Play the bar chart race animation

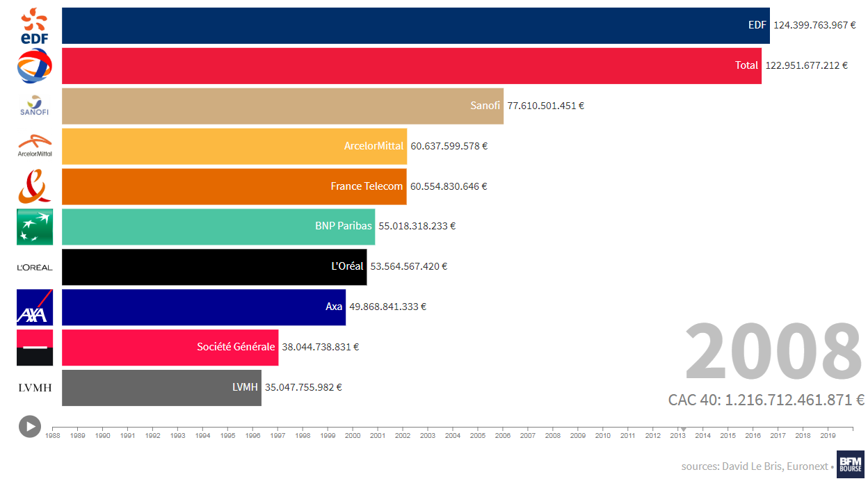click(29, 426)
